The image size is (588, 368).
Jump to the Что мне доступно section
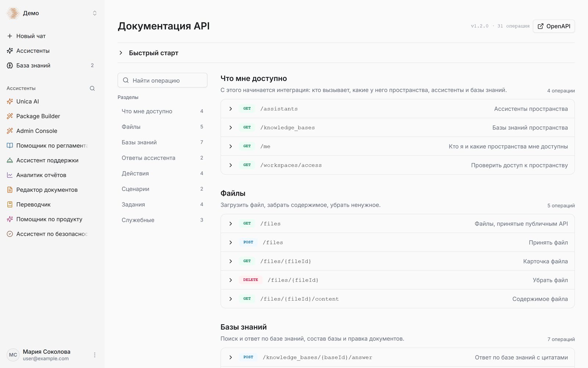click(x=162, y=112)
